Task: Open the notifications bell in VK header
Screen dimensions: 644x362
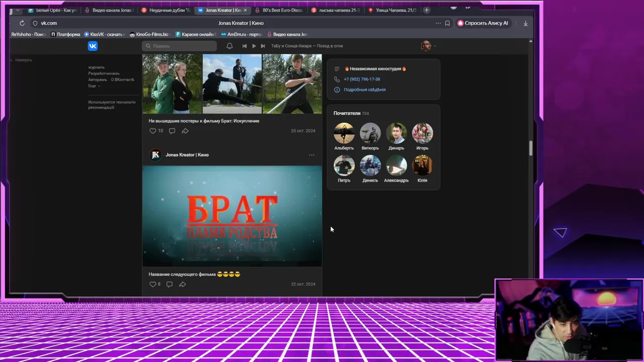Action: pyautogui.click(x=229, y=46)
